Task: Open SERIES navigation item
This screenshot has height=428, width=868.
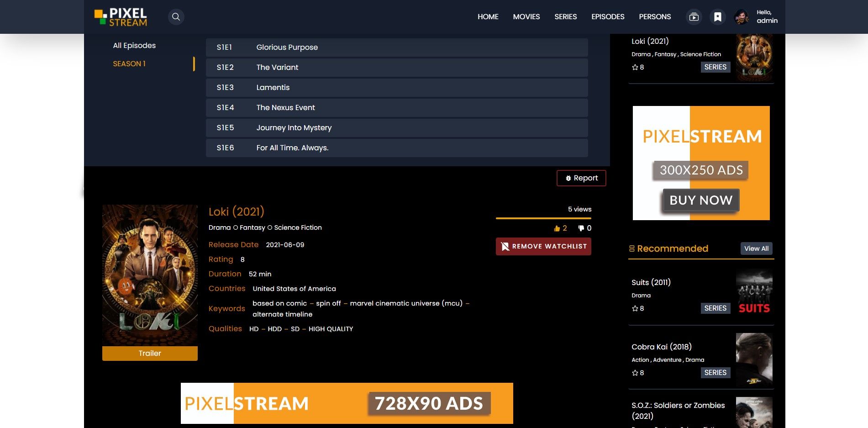Action: [566, 17]
